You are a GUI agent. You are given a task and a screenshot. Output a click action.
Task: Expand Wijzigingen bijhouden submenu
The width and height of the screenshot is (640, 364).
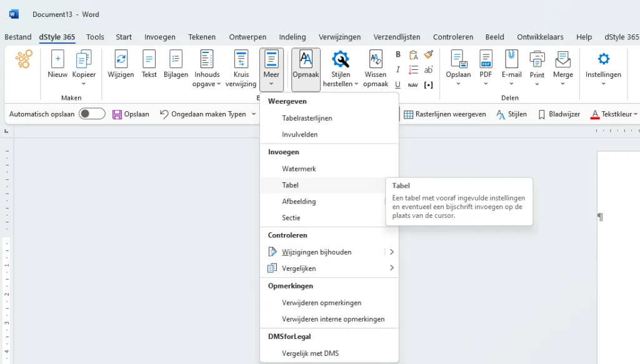pos(391,252)
